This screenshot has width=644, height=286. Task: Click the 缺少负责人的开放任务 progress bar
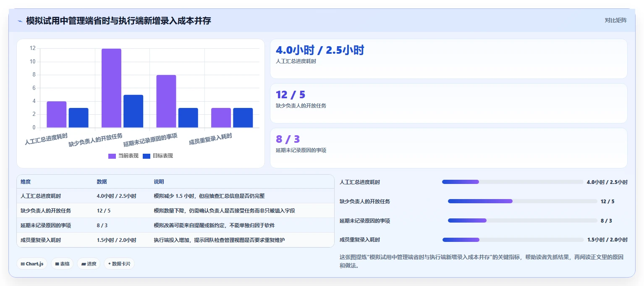tap(522, 201)
